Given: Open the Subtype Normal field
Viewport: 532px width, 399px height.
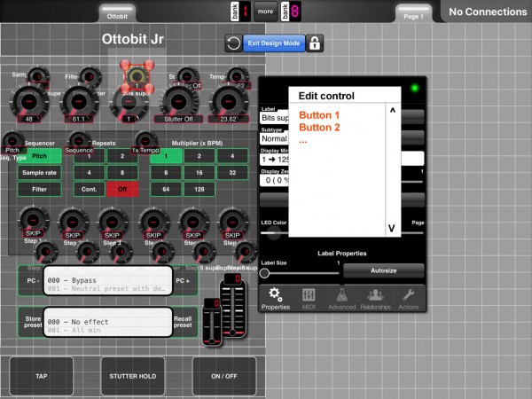Looking at the screenshot, I should click(x=275, y=138).
